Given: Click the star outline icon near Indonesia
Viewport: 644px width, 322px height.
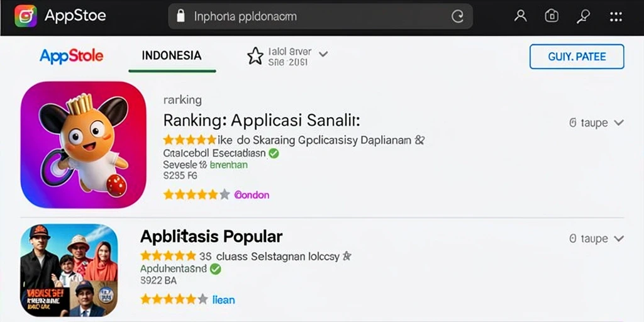Looking at the screenshot, I should click(255, 56).
